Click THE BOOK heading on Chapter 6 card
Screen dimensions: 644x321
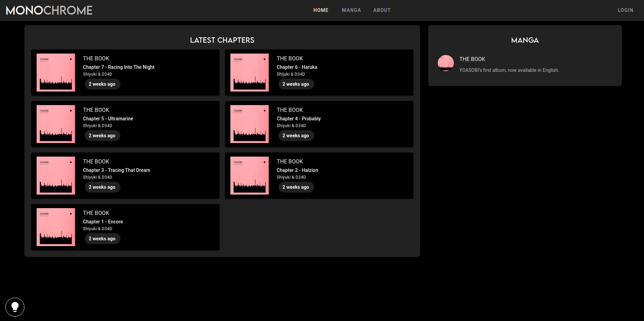click(290, 58)
